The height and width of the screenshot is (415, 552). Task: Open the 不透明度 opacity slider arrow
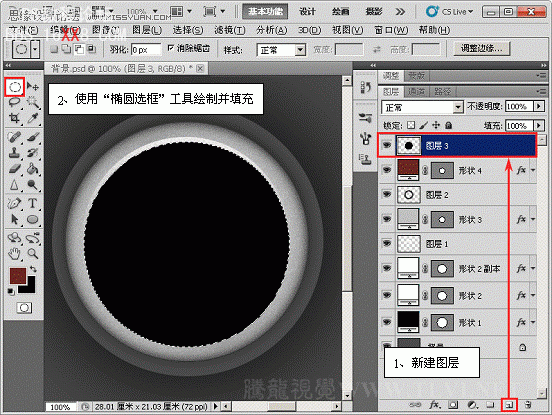click(539, 106)
